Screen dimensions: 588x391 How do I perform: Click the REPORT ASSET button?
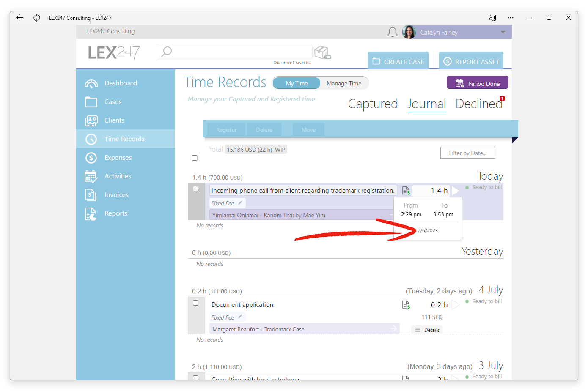pyautogui.click(x=471, y=61)
